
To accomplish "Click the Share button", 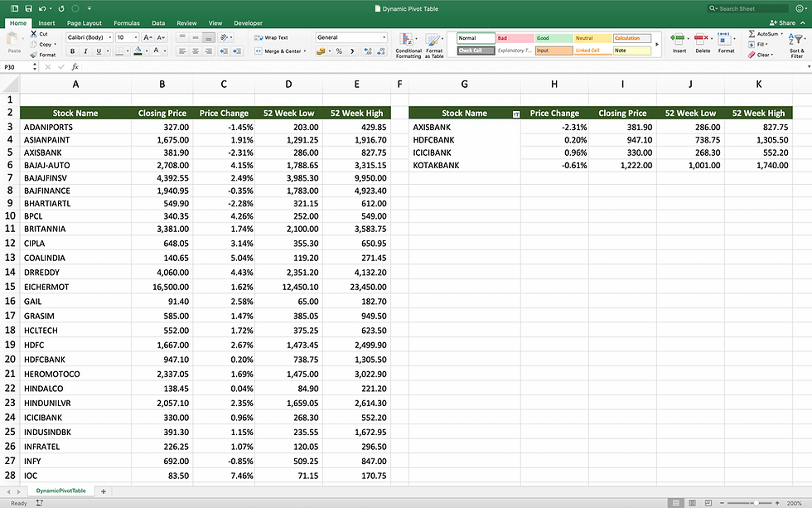I will coord(782,22).
